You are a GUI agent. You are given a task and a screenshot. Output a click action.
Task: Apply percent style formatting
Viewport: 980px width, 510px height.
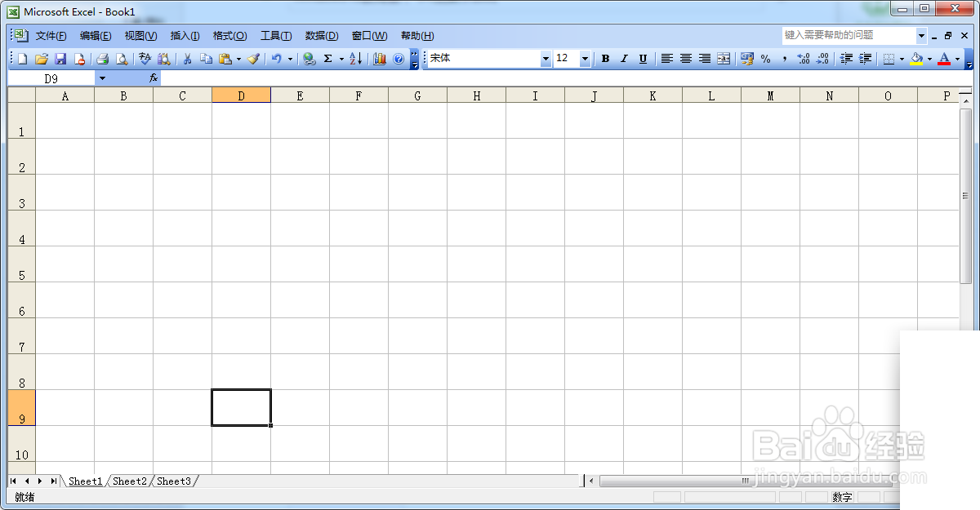tap(765, 59)
